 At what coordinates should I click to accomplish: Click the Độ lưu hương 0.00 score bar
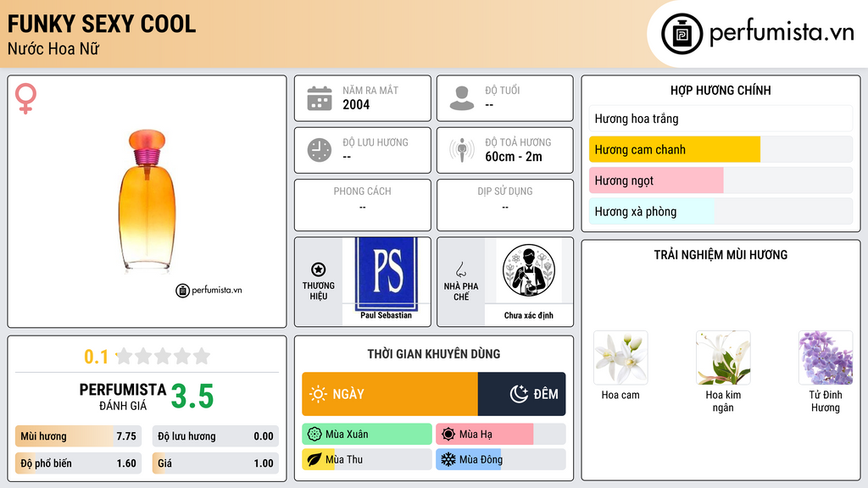215,436
